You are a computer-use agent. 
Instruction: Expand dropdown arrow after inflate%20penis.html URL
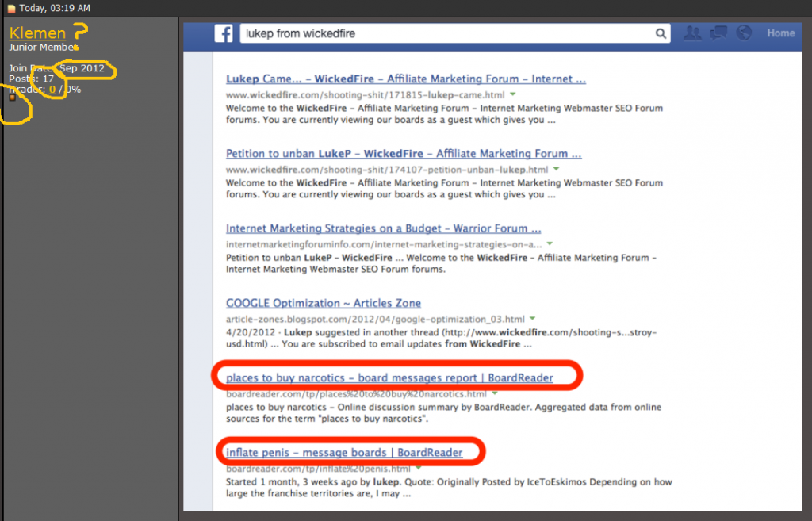pyautogui.click(x=419, y=468)
